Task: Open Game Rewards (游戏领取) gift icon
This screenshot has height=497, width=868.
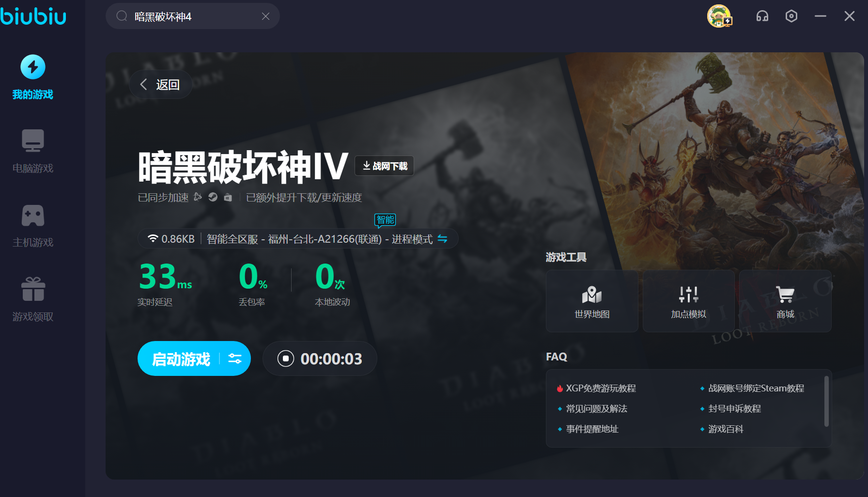Action: (x=33, y=289)
